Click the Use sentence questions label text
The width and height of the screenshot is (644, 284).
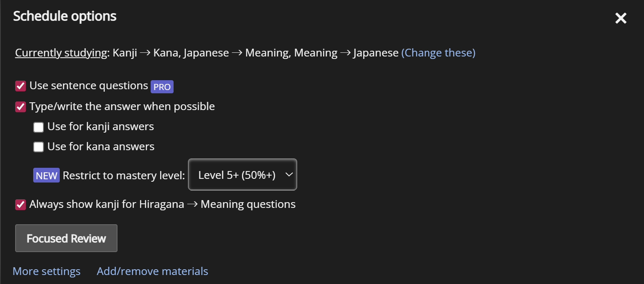(89, 86)
